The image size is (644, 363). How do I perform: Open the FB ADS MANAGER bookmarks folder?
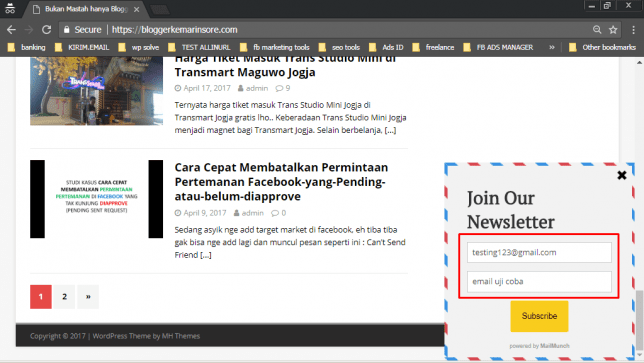498,47
